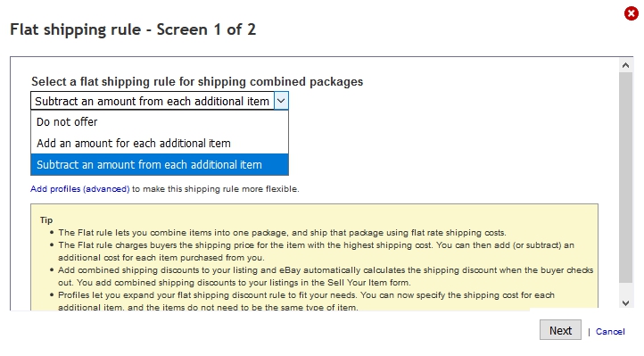Click the first tip about combining items

[282, 233]
